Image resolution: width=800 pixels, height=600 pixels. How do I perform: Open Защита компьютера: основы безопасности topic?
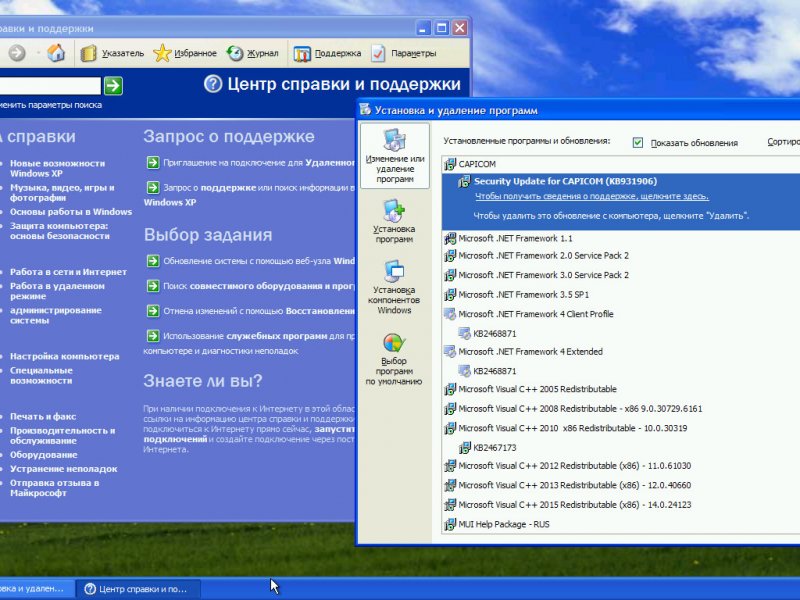click(60, 231)
